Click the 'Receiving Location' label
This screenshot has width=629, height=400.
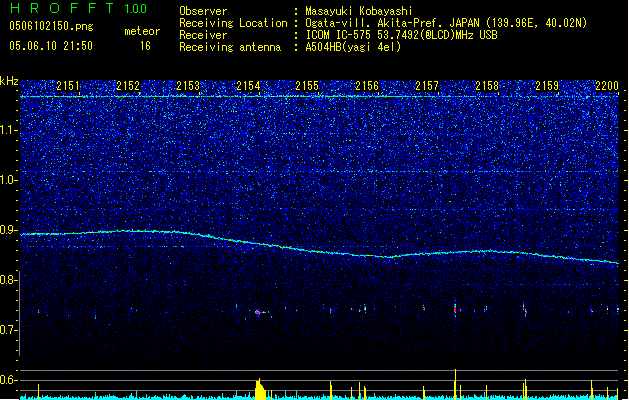[233, 23]
